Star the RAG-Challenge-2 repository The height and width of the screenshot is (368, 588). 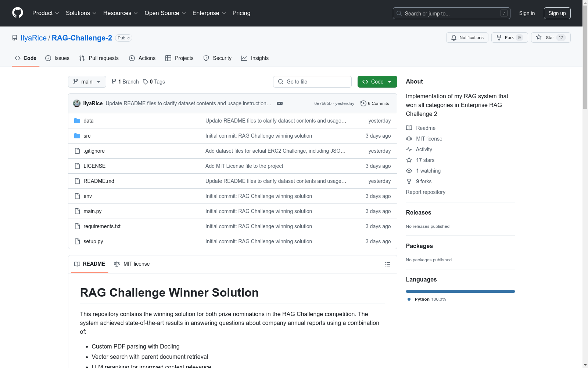coord(551,38)
